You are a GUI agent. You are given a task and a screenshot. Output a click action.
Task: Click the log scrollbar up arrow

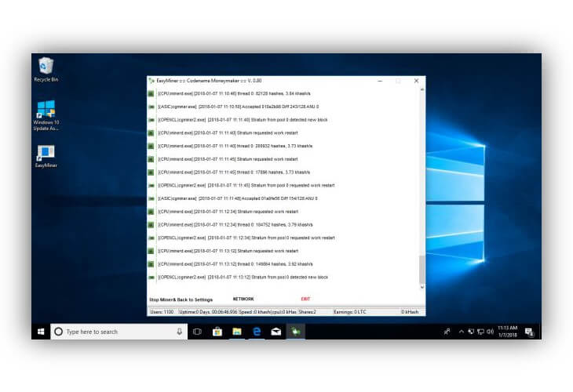point(422,89)
